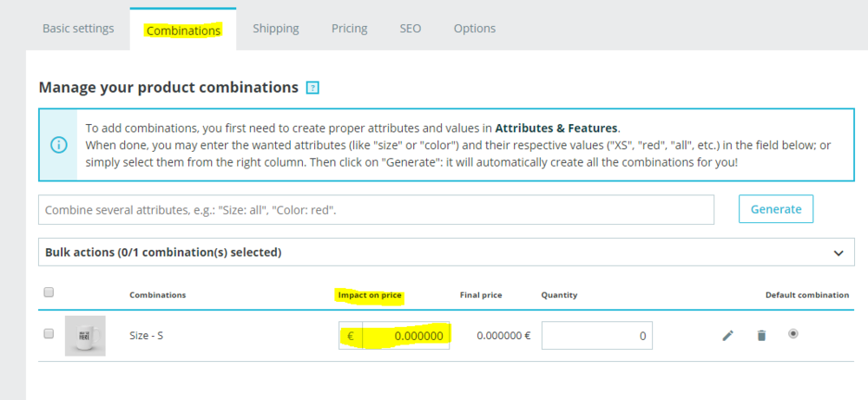Click the mug thumbnail for Size - S

click(x=85, y=336)
